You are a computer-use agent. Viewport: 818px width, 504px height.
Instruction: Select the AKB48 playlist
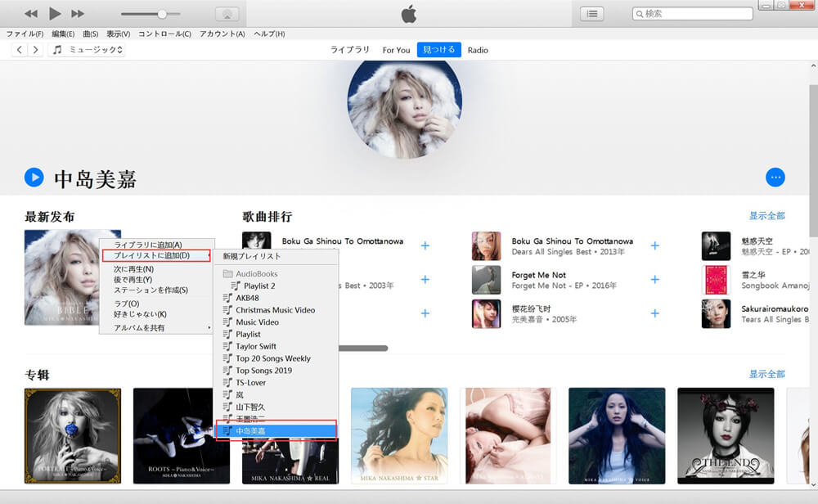276,298
